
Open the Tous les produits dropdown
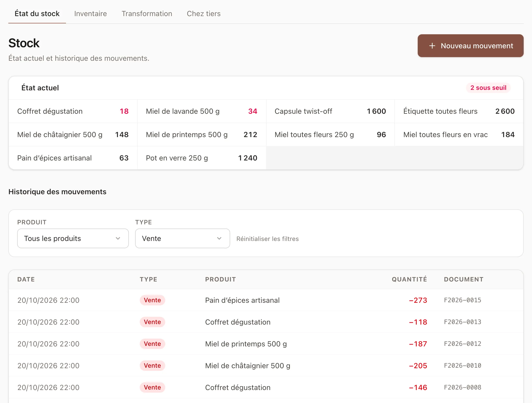coord(73,238)
